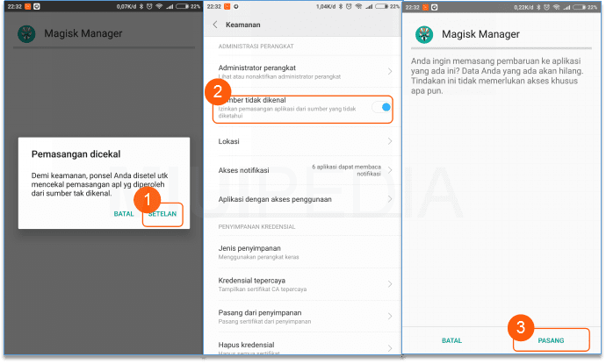Screen dimensions: 606x364
Task: Tap the ADMINISTRASI PERANGKAT section header
Action: [x=256, y=46]
